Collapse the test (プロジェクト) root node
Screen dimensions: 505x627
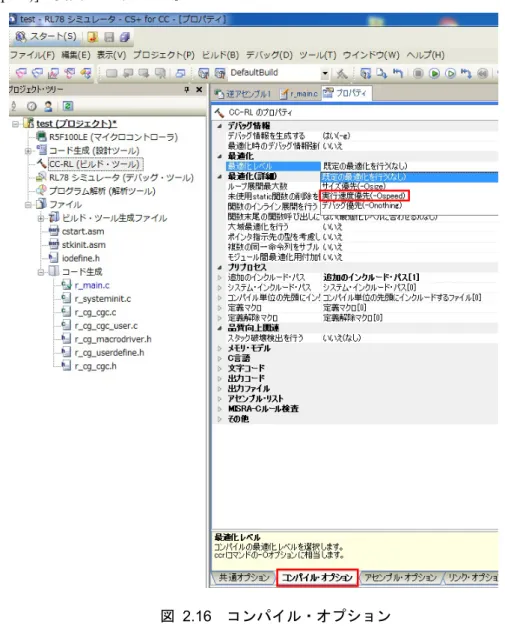[x=16, y=124]
